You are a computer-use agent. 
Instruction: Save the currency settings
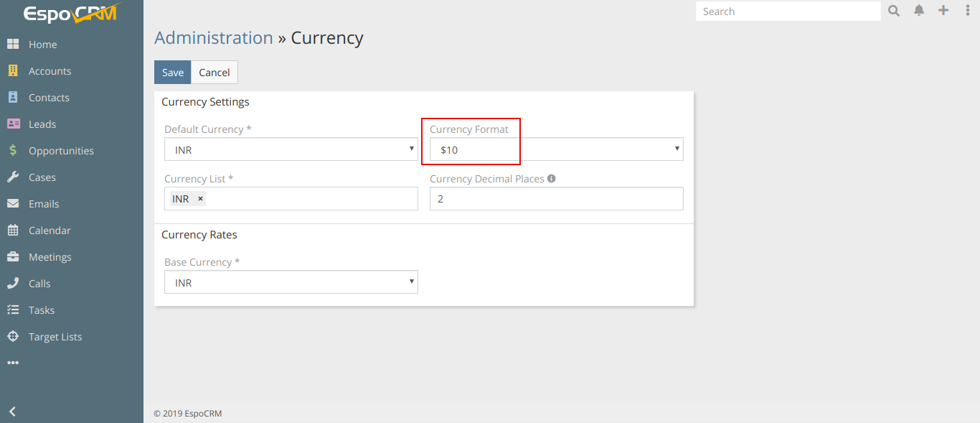pyautogui.click(x=172, y=73)
